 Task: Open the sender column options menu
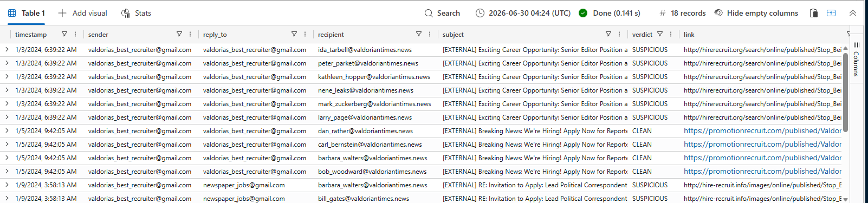pyautogui.click(x=190, y=34)
